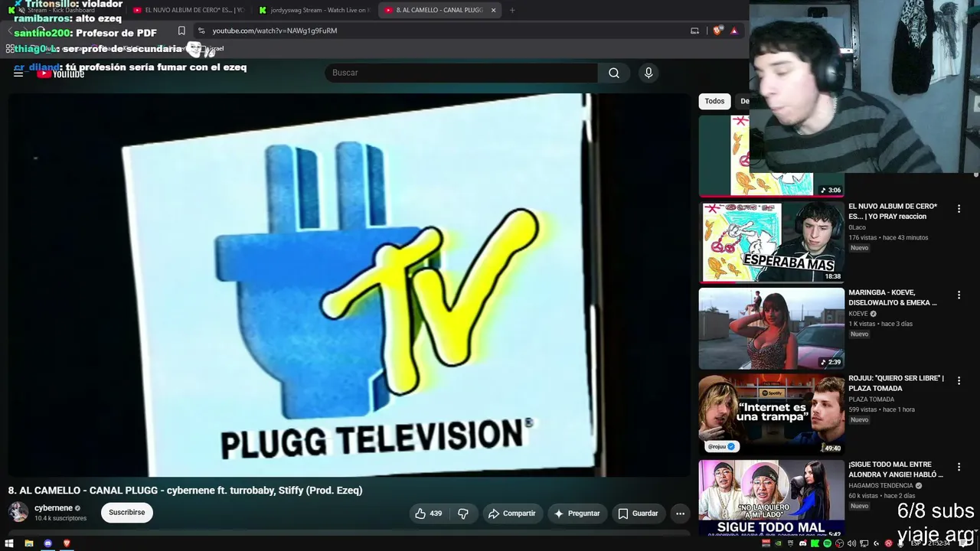This screenshot has width=980, height=551.
Task: Subscribe to cybernene with Suscribirse
Action: 127,513
